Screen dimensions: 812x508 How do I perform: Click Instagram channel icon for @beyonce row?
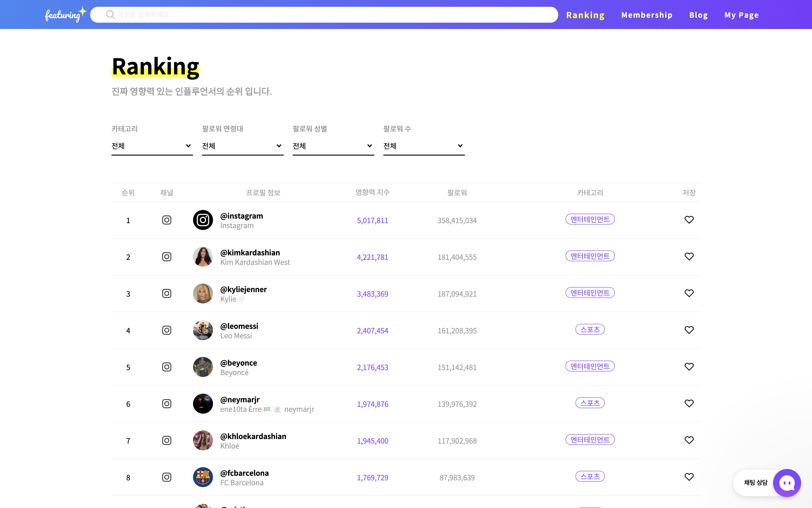(x=167, y=367)
